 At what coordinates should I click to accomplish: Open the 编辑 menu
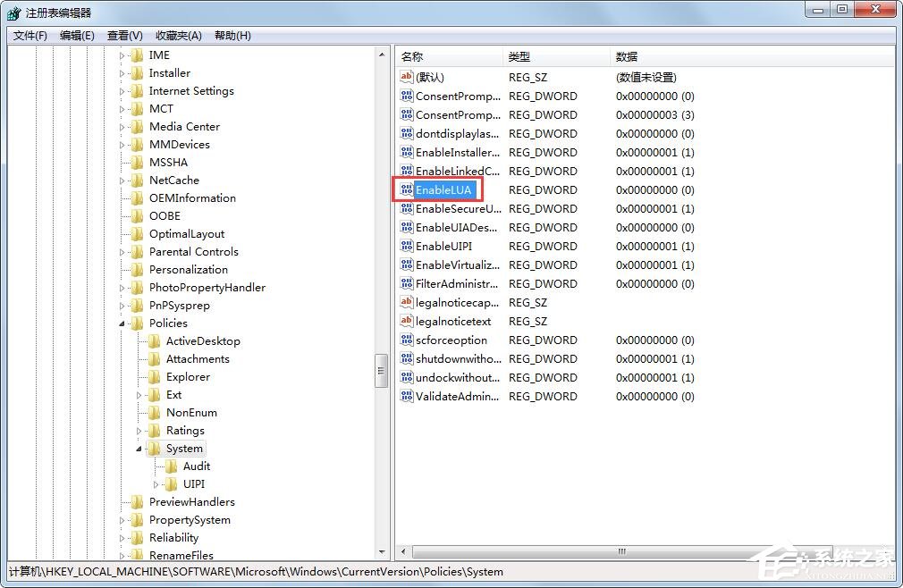(77, 35)
